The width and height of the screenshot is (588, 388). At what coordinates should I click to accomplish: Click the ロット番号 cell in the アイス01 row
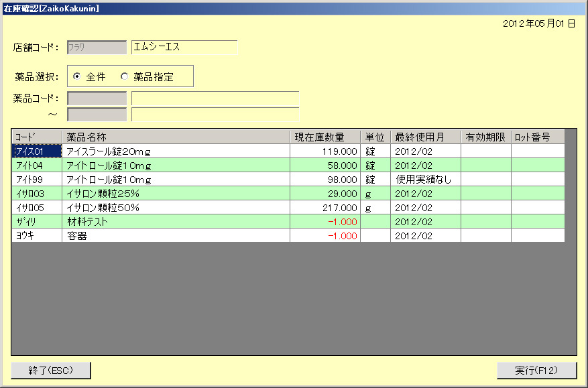pyautogui.click(x=538, y=151)
